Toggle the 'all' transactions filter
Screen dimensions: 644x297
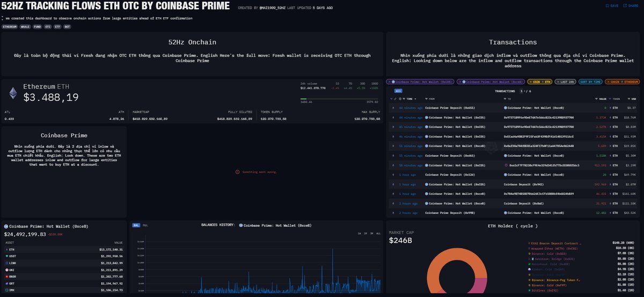point(398,91)
